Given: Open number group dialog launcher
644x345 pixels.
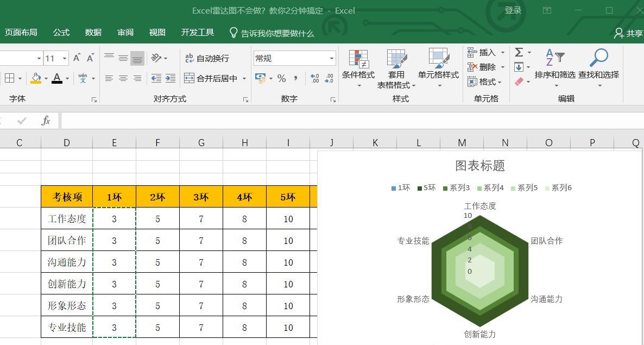Looking at the screenshot, I should pos(333,99).
